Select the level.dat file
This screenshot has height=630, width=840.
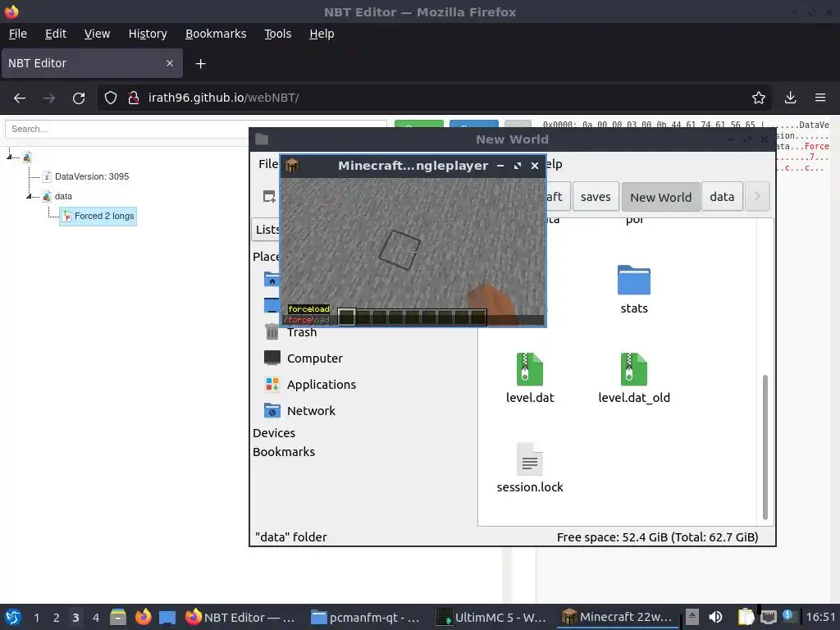[x=530, y=378]
